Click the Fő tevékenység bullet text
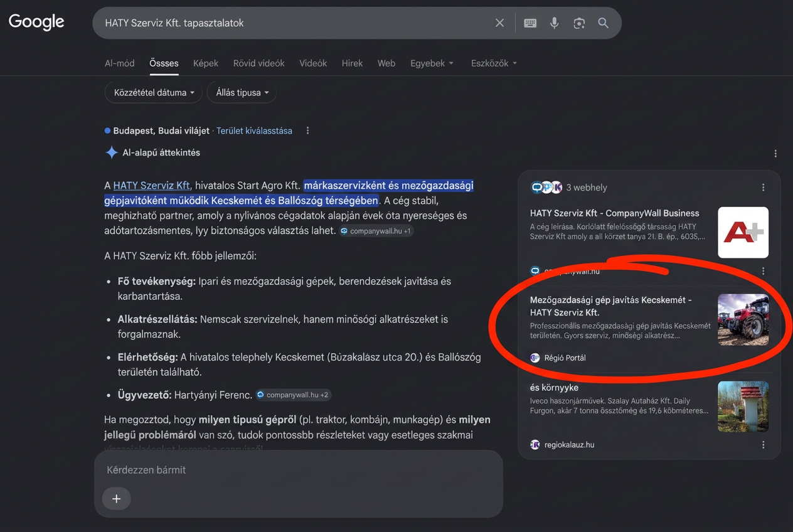The image size is (793, 532). click(x=284, y=289)
